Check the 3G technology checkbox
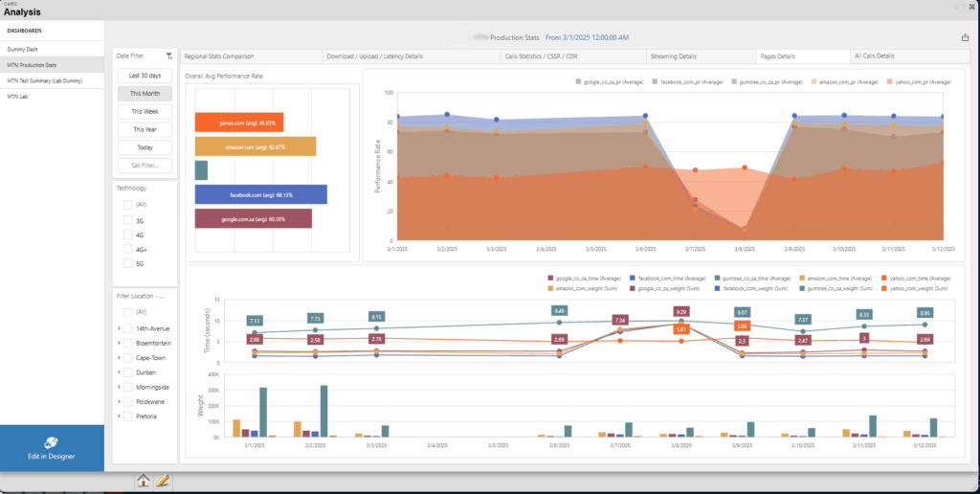Viewport: 980px width, 494px height. click(128, 219)
